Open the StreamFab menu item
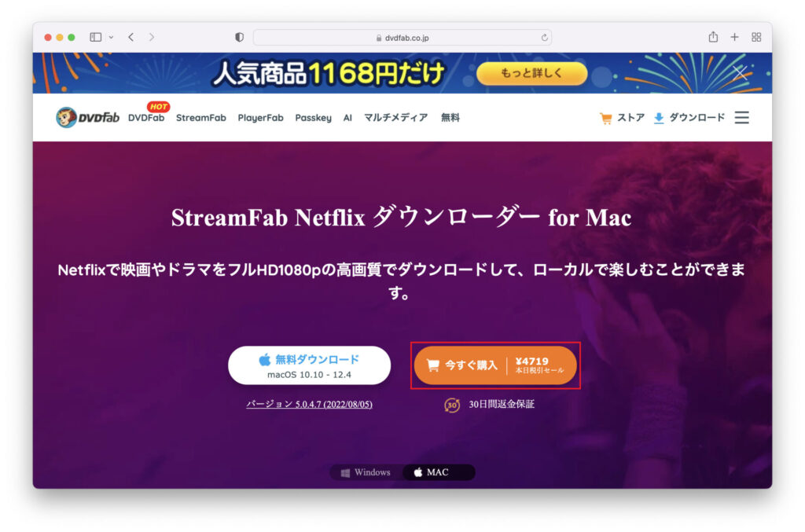 [200, 118]
